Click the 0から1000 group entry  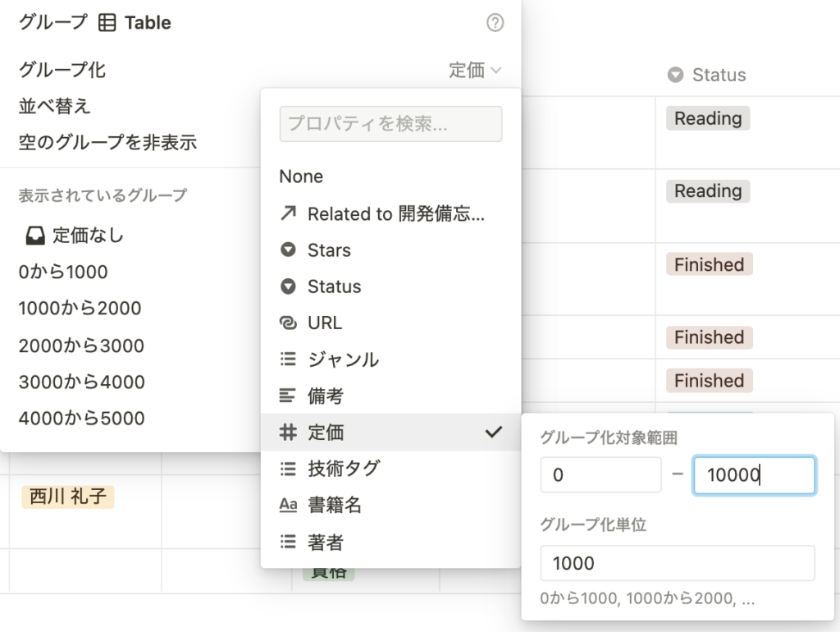pyautogui.click(x=63, y=272)
